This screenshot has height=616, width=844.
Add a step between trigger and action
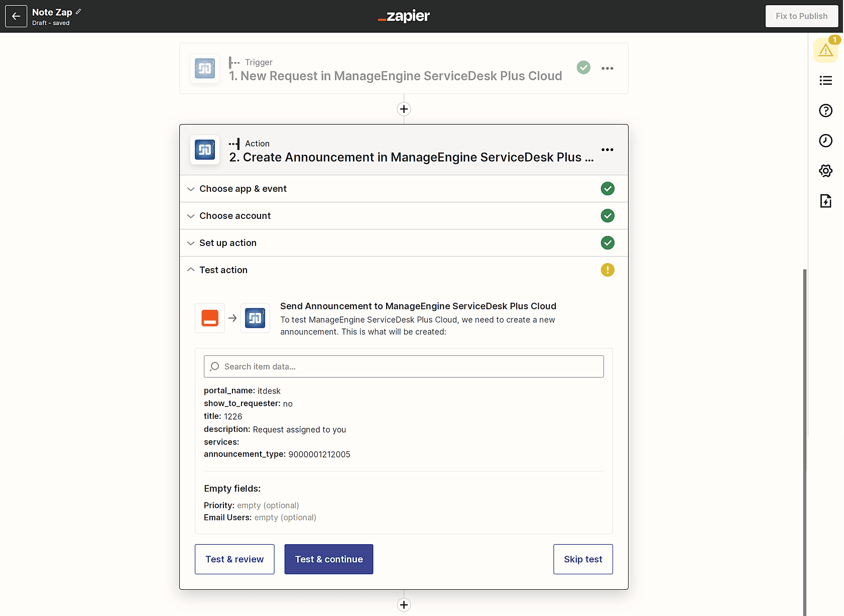point(404,109)
